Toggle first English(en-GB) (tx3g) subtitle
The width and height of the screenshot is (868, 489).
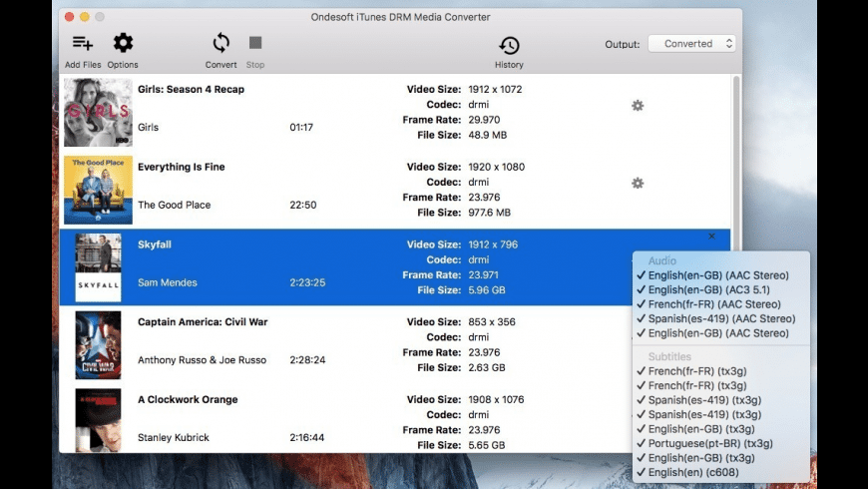720,429
